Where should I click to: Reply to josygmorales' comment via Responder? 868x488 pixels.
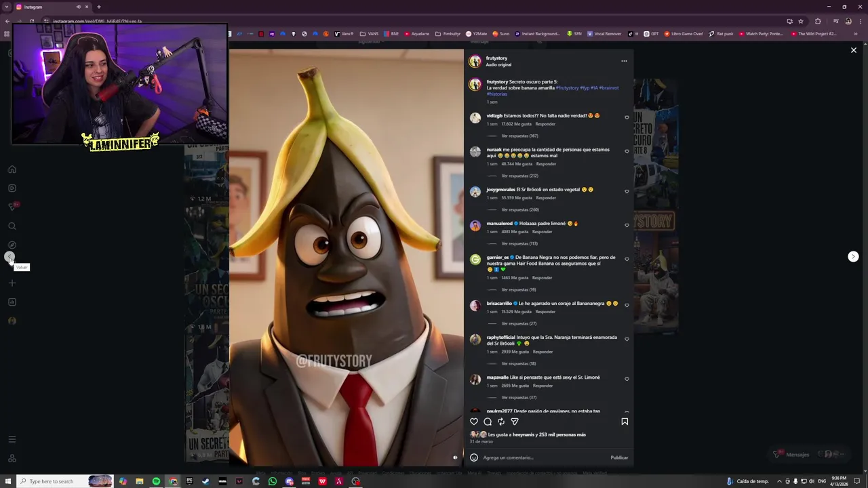tap(546, 198)
